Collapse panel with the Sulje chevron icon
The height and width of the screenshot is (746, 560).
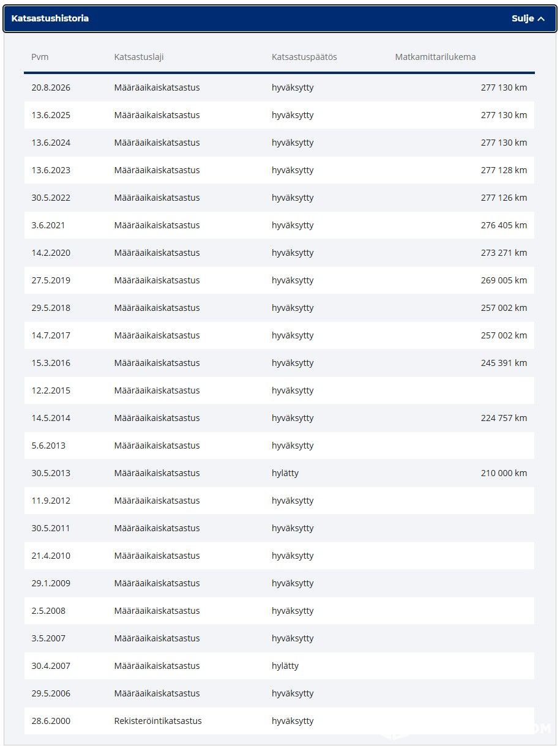541,19
